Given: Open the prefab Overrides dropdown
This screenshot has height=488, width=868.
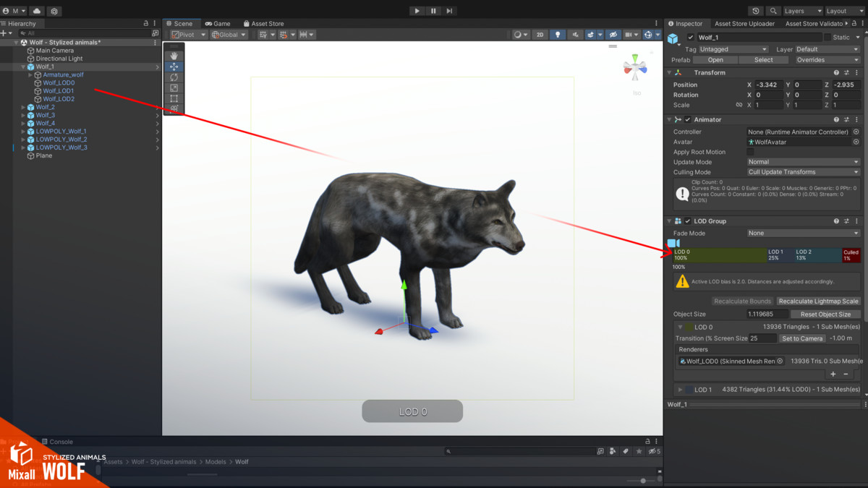Looking at the screenshot, I should click(827, 60).
